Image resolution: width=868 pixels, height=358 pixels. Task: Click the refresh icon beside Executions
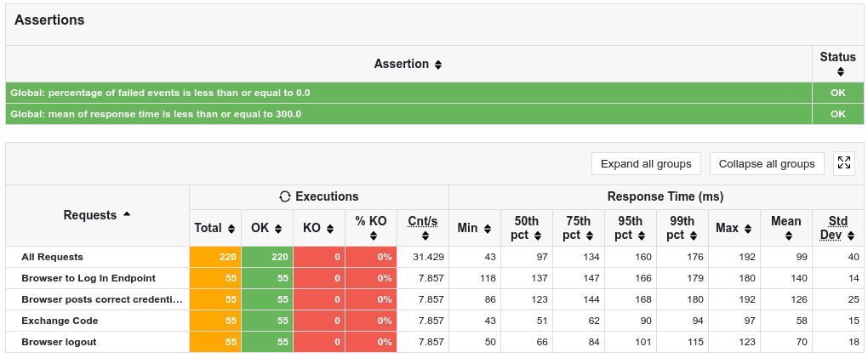click(x=285, y=196)
